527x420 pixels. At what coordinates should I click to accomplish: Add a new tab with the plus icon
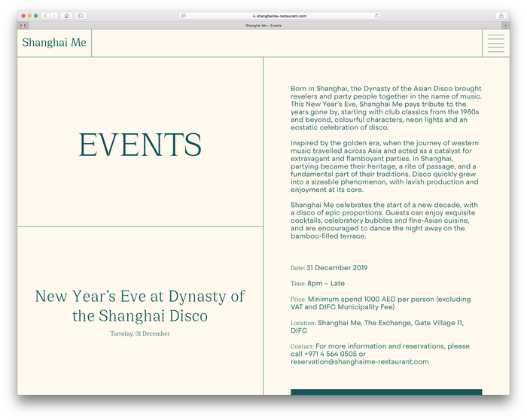tap(505, 26)
